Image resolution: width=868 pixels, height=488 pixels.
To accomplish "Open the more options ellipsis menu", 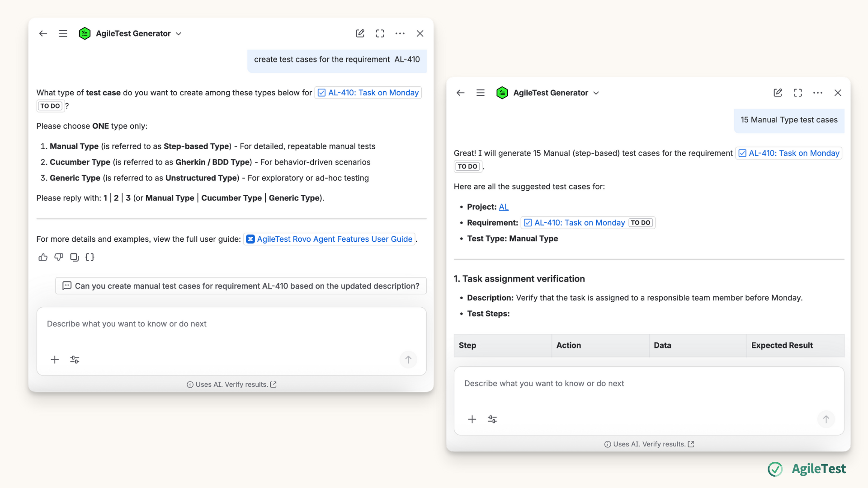I will [400, 33].
